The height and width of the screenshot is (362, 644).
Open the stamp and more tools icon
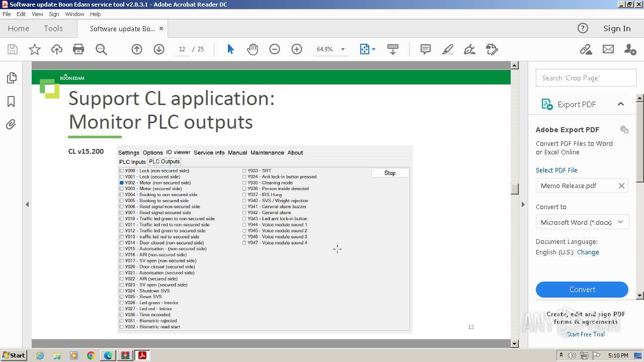coord(492,49)
